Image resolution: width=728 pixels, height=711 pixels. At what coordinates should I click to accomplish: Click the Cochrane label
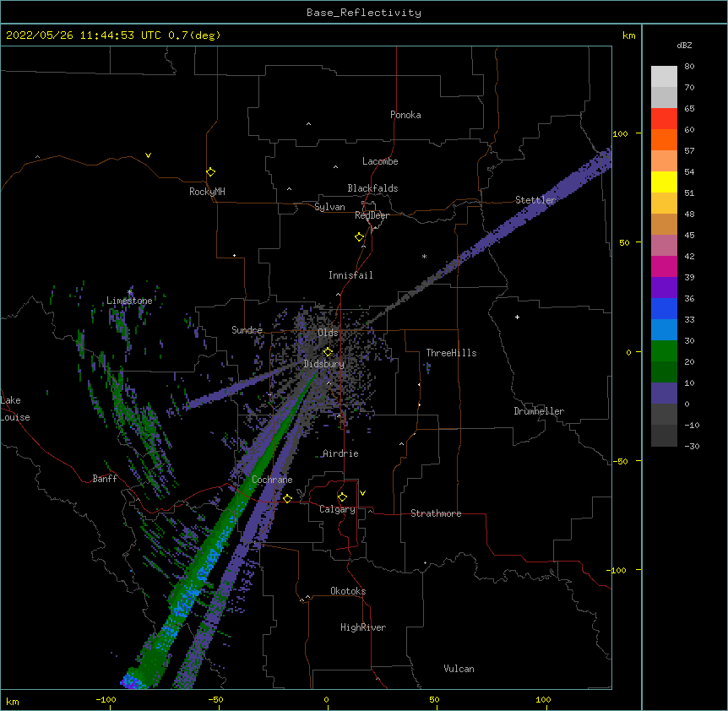pos(272,480)
